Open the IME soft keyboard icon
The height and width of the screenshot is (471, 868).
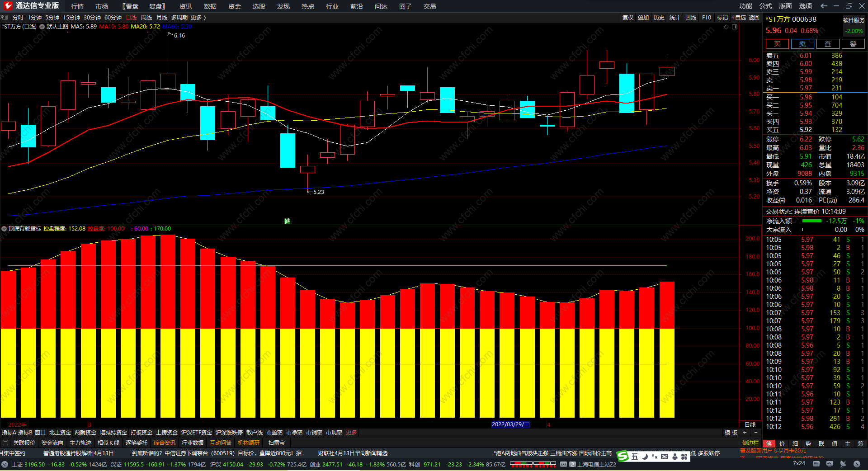pos(665,457)
